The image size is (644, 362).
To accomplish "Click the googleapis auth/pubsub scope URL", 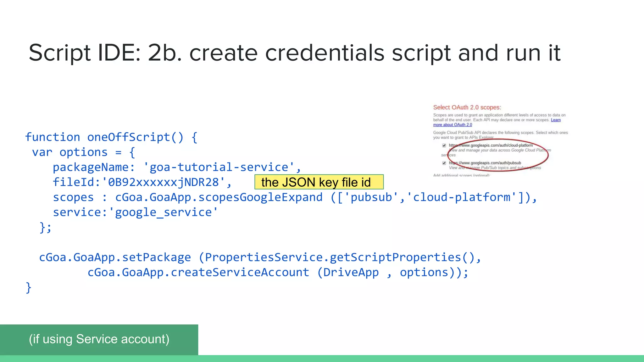I will 485,163.
